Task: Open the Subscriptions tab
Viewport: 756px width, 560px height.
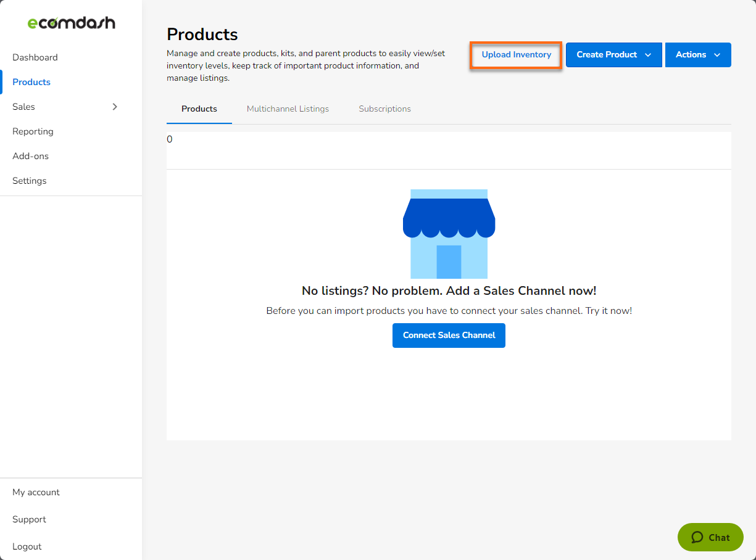Action: coord(384,109)
